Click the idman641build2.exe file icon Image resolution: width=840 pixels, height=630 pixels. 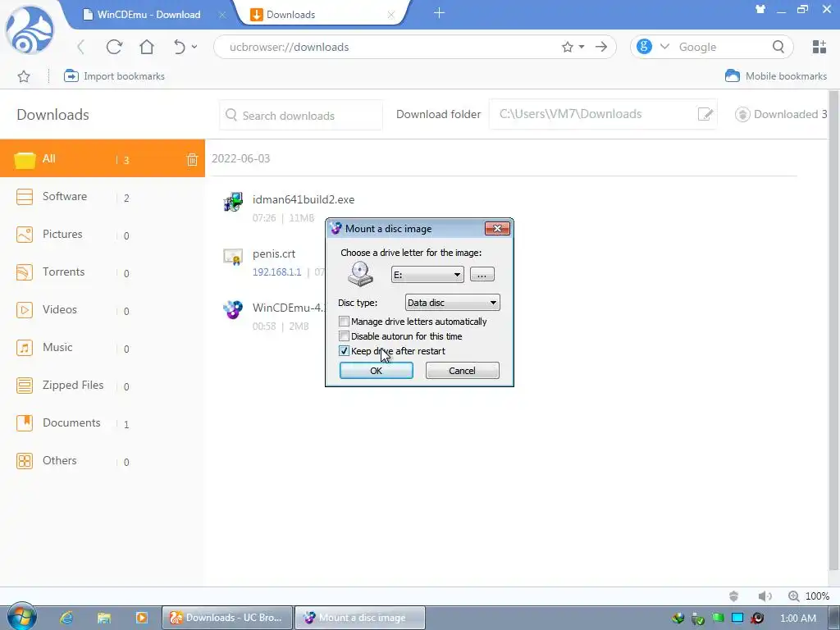pyautogui.click(x=233, y=202)
